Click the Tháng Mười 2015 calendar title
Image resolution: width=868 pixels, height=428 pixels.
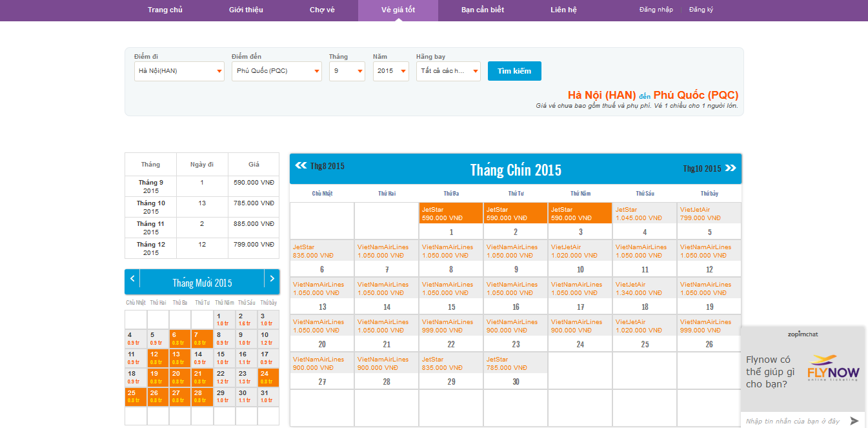(x=202, y=283)
